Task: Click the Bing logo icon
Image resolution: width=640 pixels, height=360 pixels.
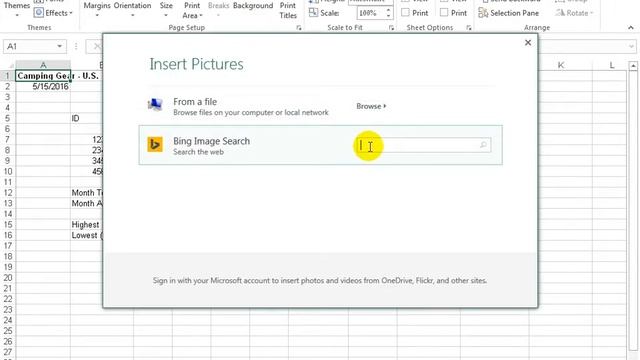Action: click(x=155, y=144)
